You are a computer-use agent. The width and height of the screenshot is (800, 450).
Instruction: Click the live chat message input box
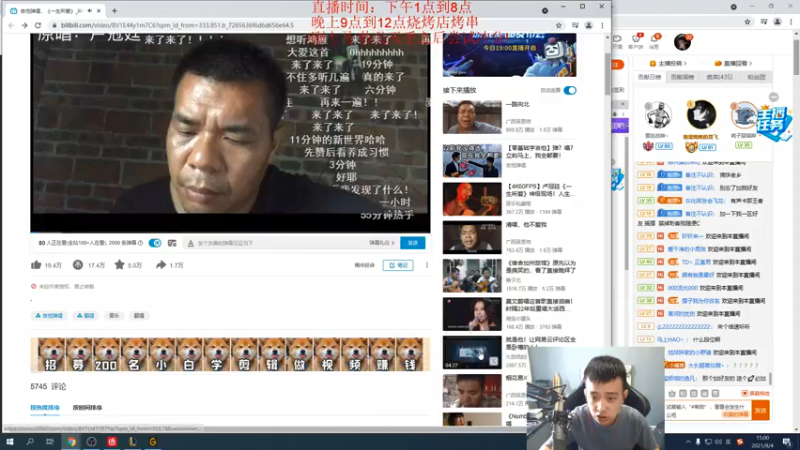[x=708, y=411]
